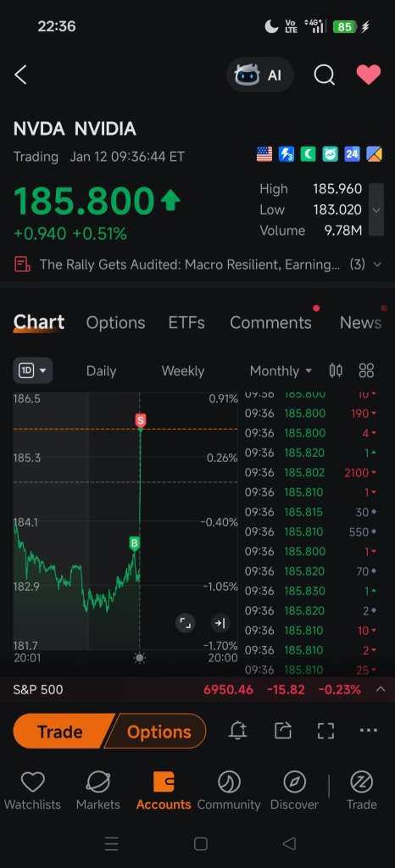Open more actions three-dot menu
This screenshot has height=868, width=395.
369,731
